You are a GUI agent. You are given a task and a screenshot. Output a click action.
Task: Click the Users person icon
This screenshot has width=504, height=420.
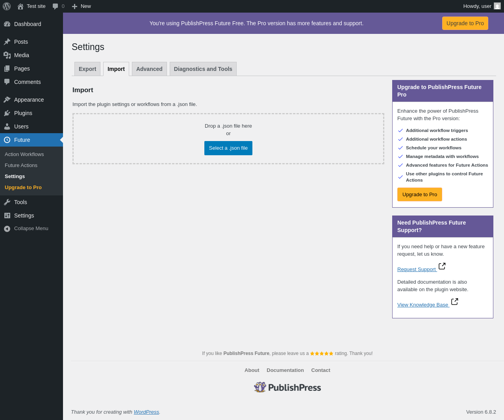pos(7,126)
